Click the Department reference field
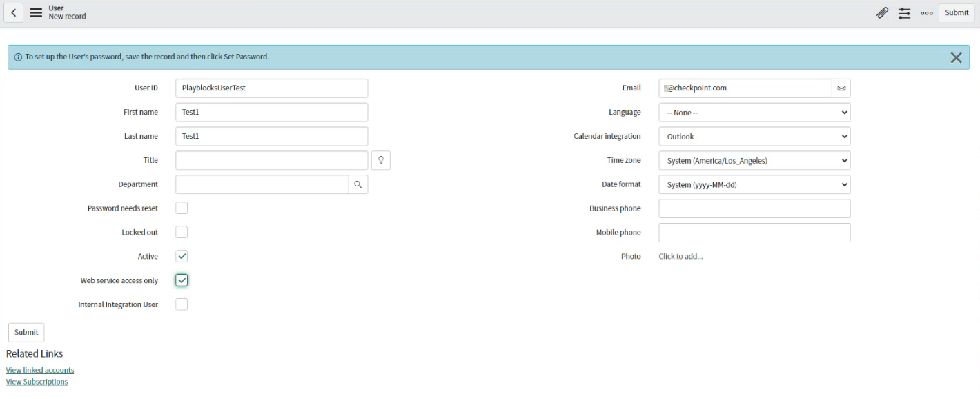Screen dimensions: 980x399 [262, 184]
